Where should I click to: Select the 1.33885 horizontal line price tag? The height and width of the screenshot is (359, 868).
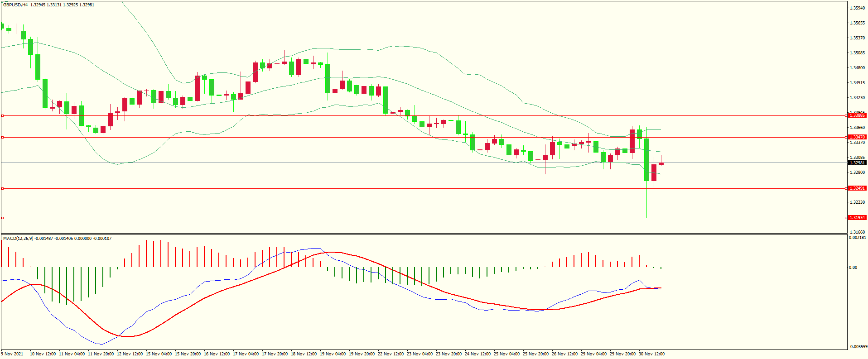tap(857, 115)
